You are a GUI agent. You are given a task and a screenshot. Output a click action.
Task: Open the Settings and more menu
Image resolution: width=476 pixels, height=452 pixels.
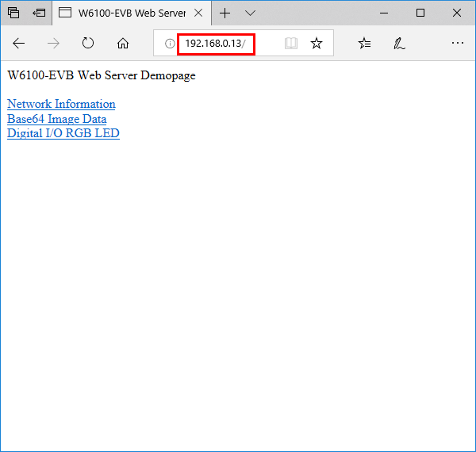457,44
